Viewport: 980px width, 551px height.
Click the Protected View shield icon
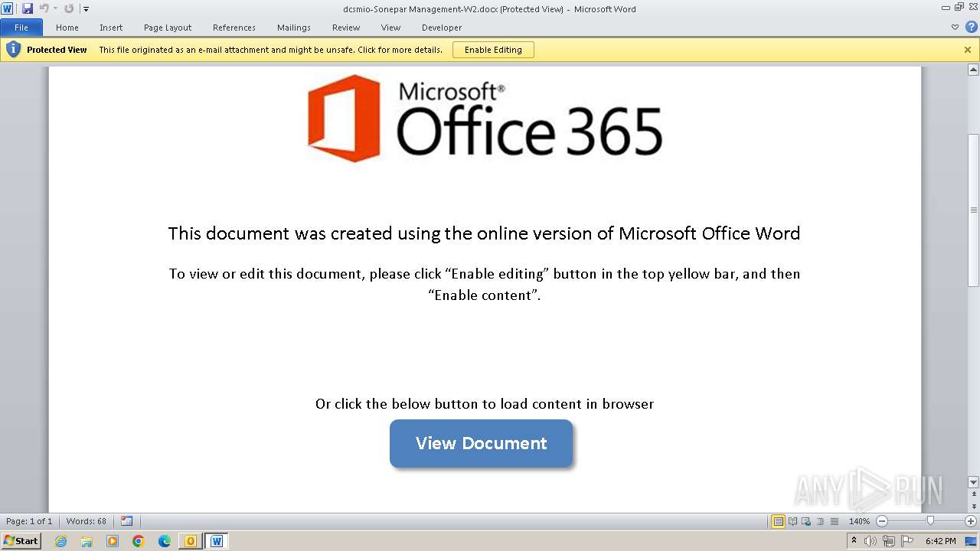(x=13, y=50)
